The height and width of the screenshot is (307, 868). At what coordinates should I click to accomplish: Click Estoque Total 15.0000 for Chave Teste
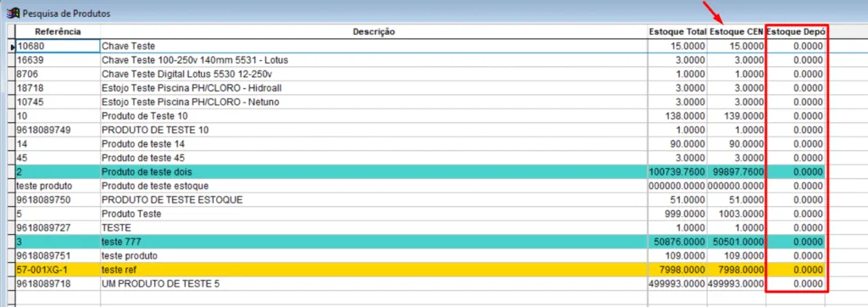pyautogui.click(x=687, y=47)
